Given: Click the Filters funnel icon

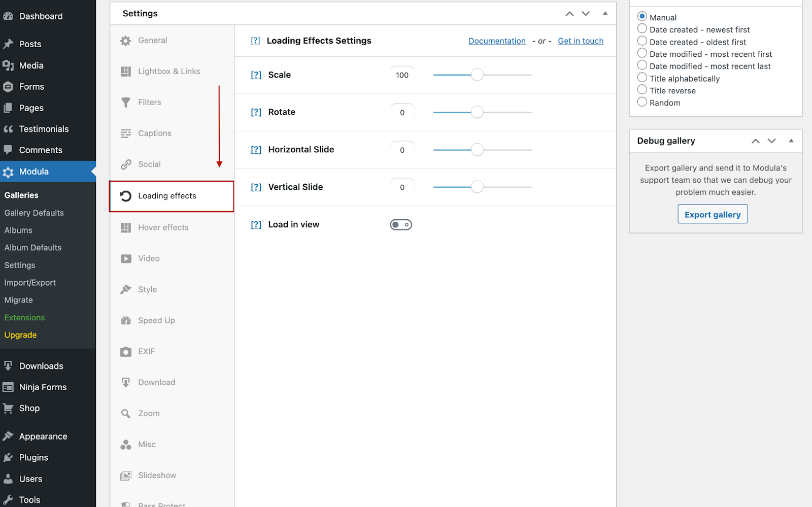Looking at the screenshot, I should pyautogui.click(x=125, y=103).
